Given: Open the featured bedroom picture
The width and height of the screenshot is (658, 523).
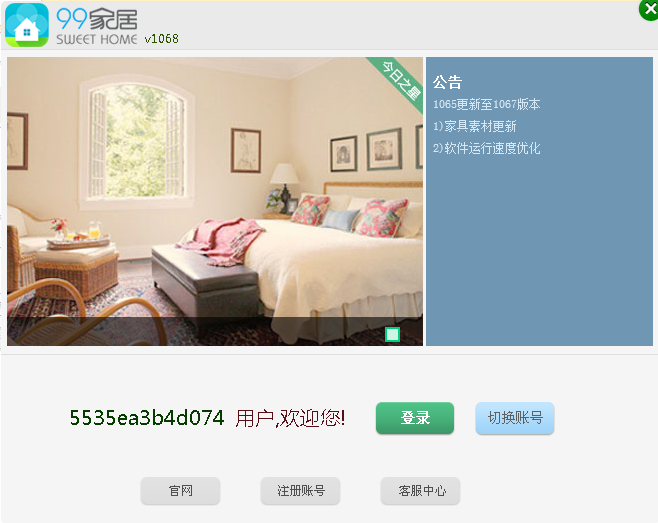Looking at the screenshot, I should 215,187.
